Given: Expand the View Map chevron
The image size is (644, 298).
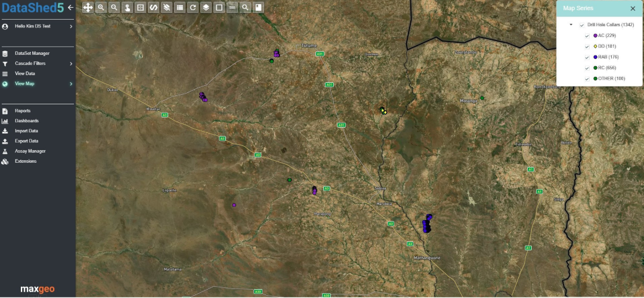Looking at the screenshot, I should pos(70,83).
